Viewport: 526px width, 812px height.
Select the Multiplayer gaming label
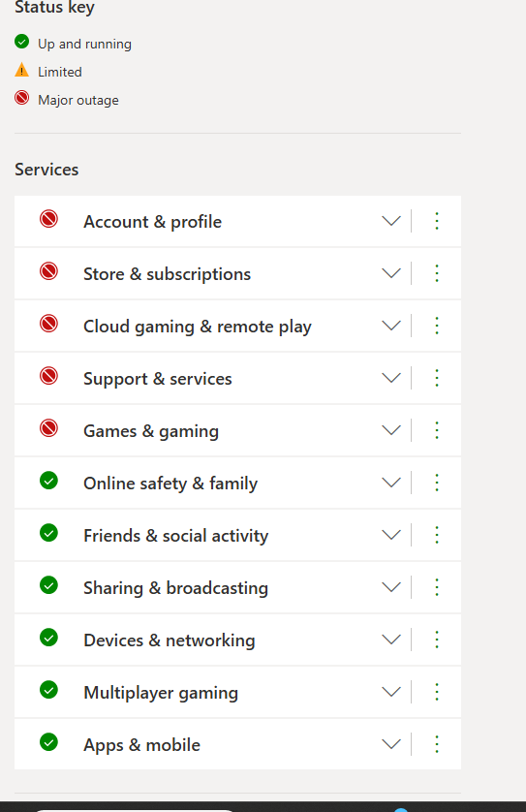click(161, 693)
